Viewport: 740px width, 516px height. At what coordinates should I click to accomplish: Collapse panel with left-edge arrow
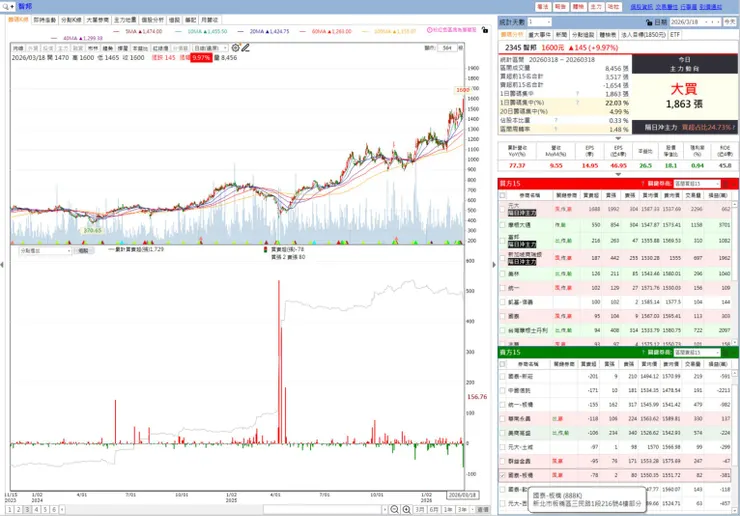pyautogui.click(x=2, y=265)
